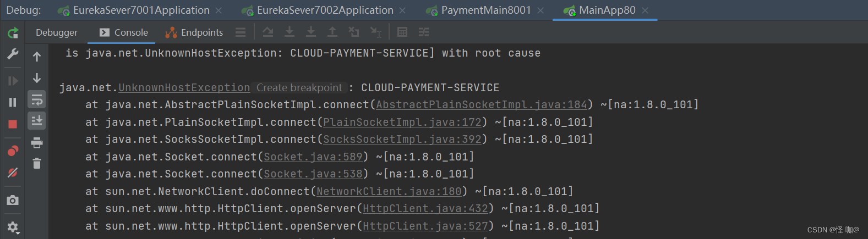Image resolution: width=868 pixels, height=239 pixels.
Task: Toggle soft-wrap in console
Action: pyautogui.click(x=37, y=99)
